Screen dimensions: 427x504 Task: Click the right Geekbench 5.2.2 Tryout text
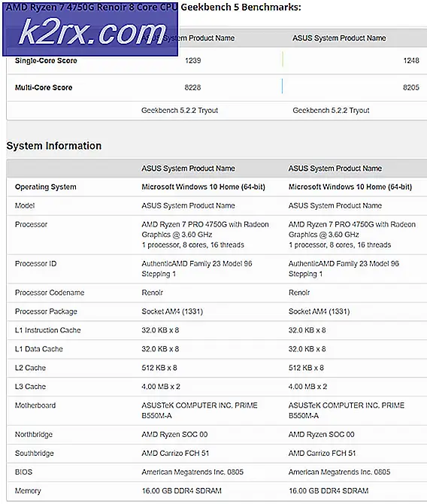pos(331,111)
